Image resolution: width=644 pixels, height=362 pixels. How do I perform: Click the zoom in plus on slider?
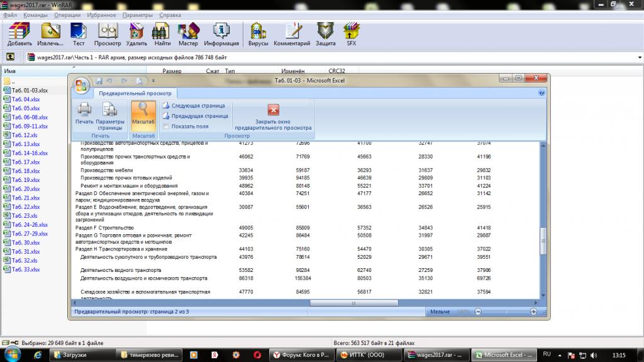coord(533,312)
